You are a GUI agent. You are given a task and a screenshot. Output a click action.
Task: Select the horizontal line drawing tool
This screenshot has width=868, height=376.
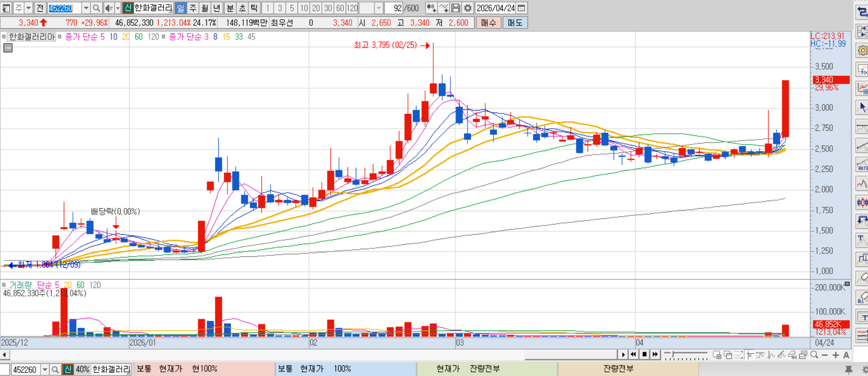pos(861,127)
